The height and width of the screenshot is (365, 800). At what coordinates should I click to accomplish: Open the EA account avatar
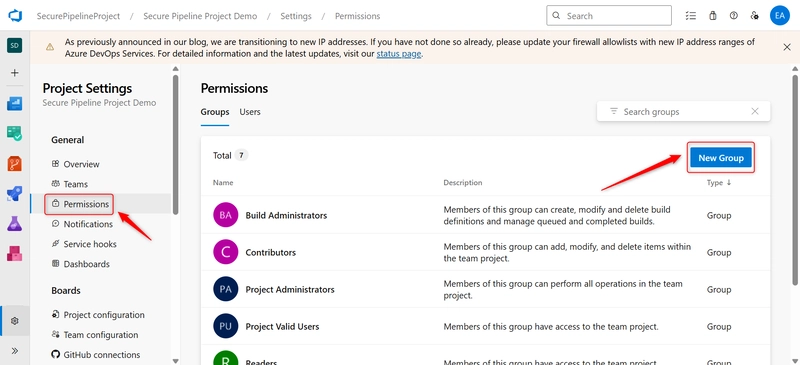coord(779,16)
